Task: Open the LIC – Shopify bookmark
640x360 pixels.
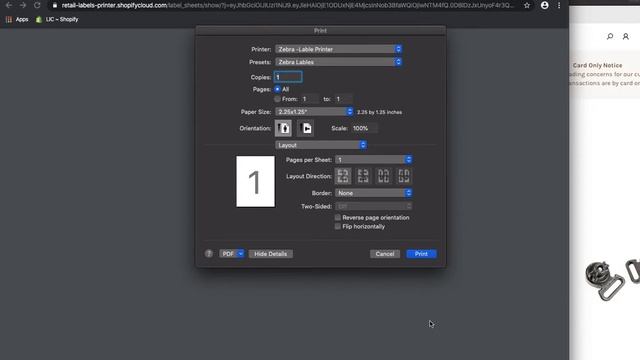Action: click(57, 19)
